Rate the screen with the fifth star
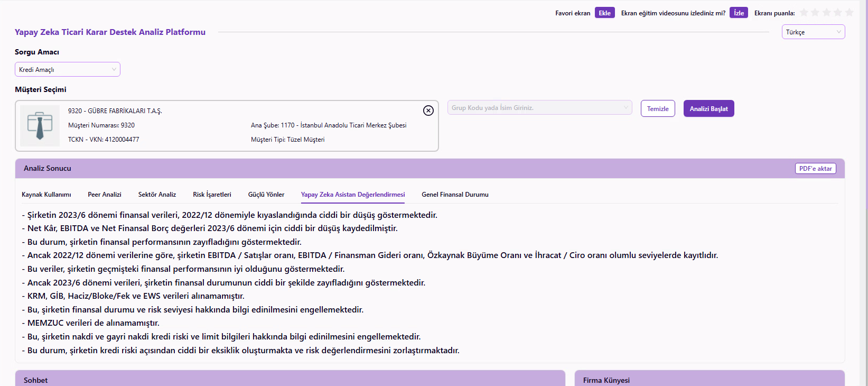868x386 pixels. point(849,13)
